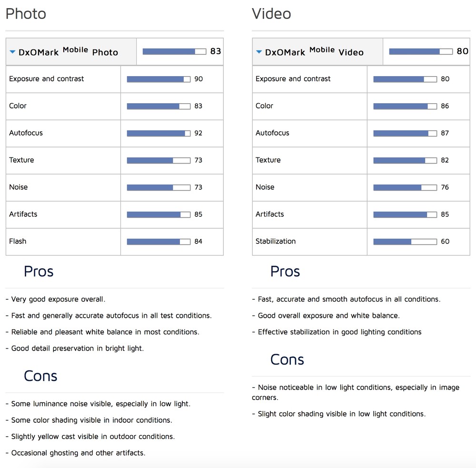Click the Photo overall score bar showing 83
The width and height of the screenshot is (476, 468).
tap(174, 51)
